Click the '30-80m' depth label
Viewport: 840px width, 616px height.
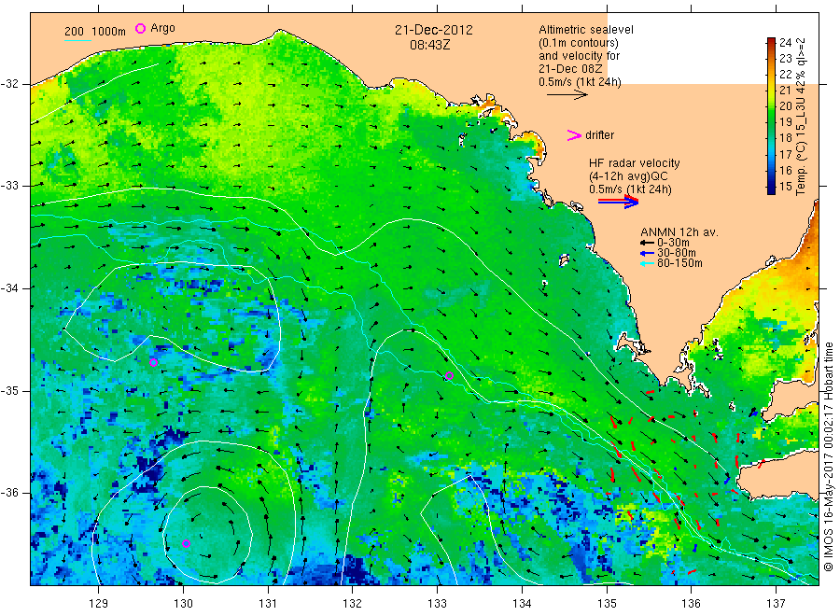677,253
